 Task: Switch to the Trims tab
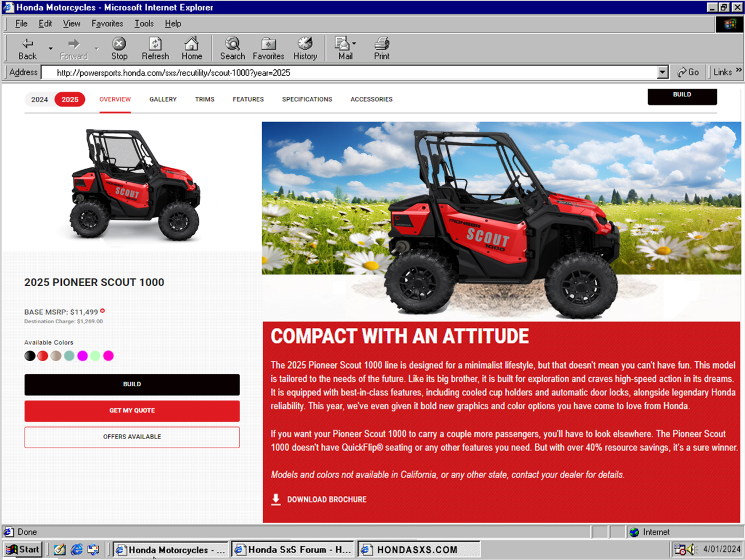205,100
